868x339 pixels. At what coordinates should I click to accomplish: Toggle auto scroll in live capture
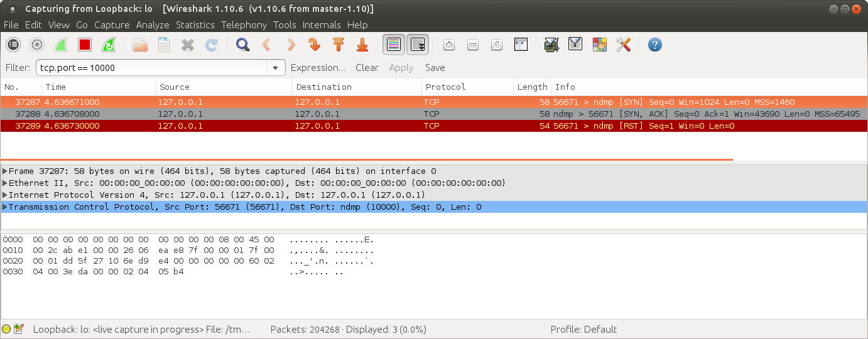[x=418, y=45]
